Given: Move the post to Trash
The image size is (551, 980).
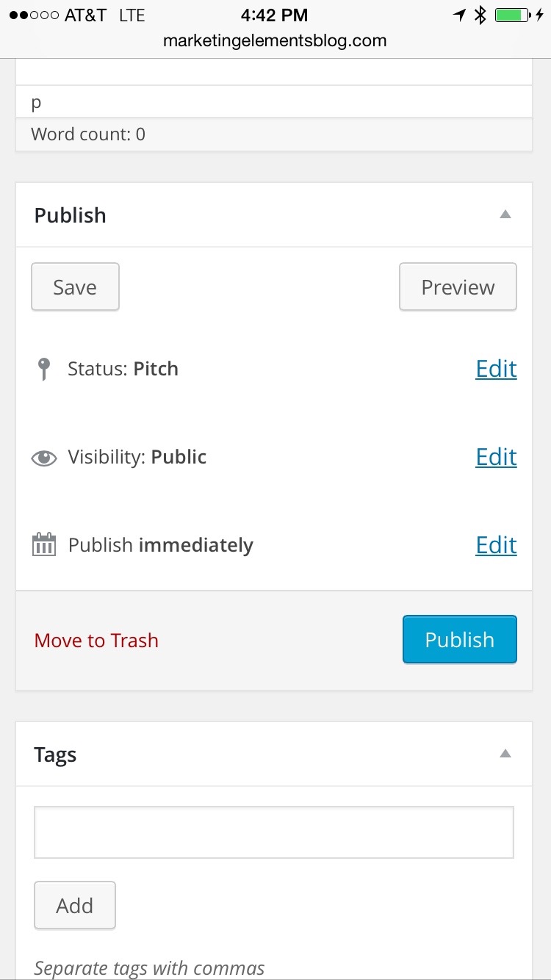Looking at the screenshot, I should click(x=96, y=641).
